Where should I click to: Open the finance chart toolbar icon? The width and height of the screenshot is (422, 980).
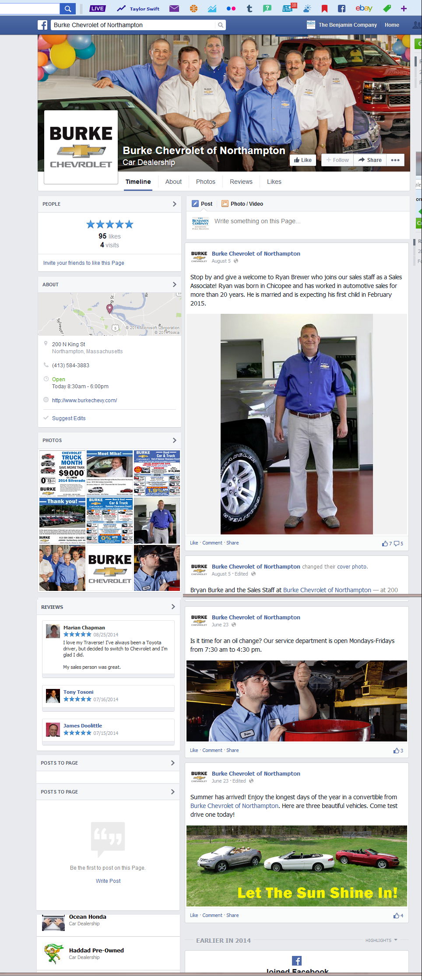212,8
